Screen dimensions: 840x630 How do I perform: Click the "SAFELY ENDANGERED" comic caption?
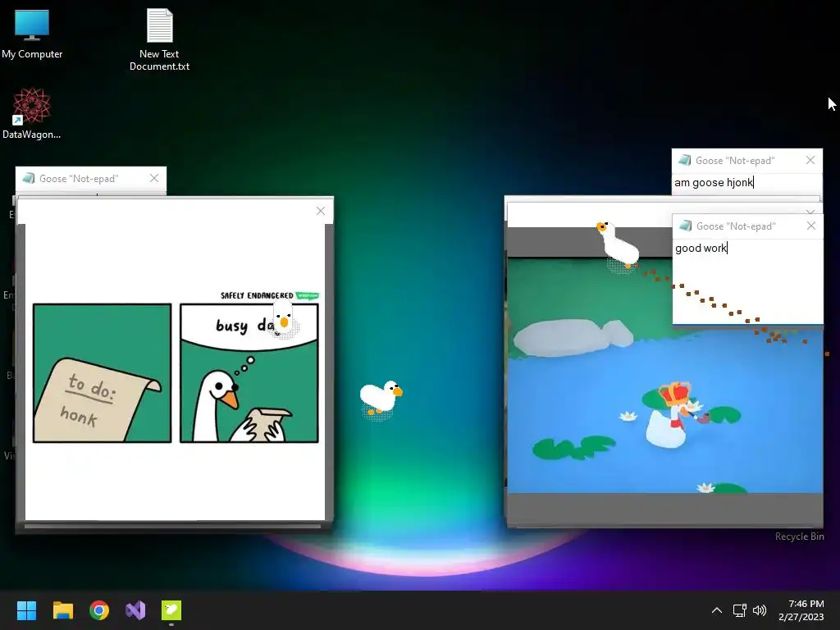click(x=257, y=295)
